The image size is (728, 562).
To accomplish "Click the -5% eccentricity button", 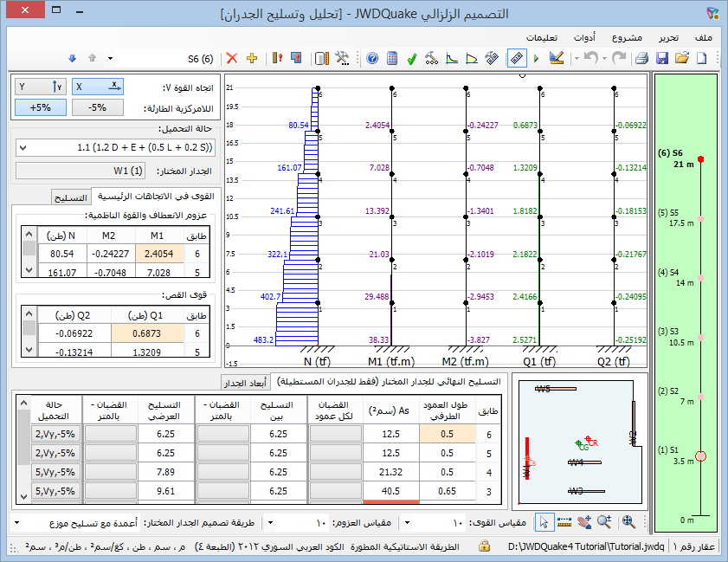I will click(x=97, y=108).
